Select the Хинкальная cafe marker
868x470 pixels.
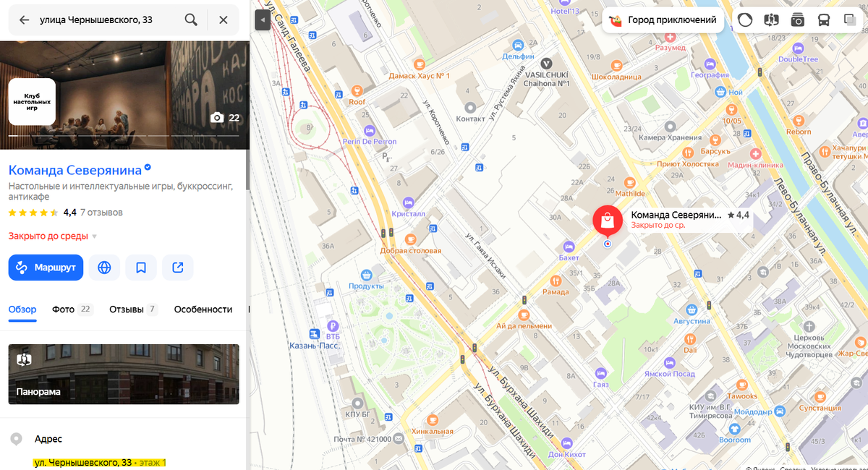(433, 419)
